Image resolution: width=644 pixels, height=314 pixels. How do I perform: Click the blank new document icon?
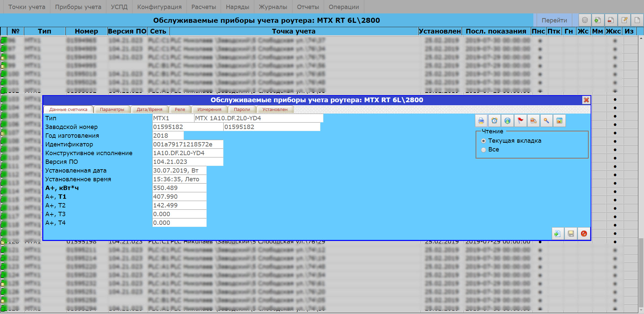coord(637,20)
